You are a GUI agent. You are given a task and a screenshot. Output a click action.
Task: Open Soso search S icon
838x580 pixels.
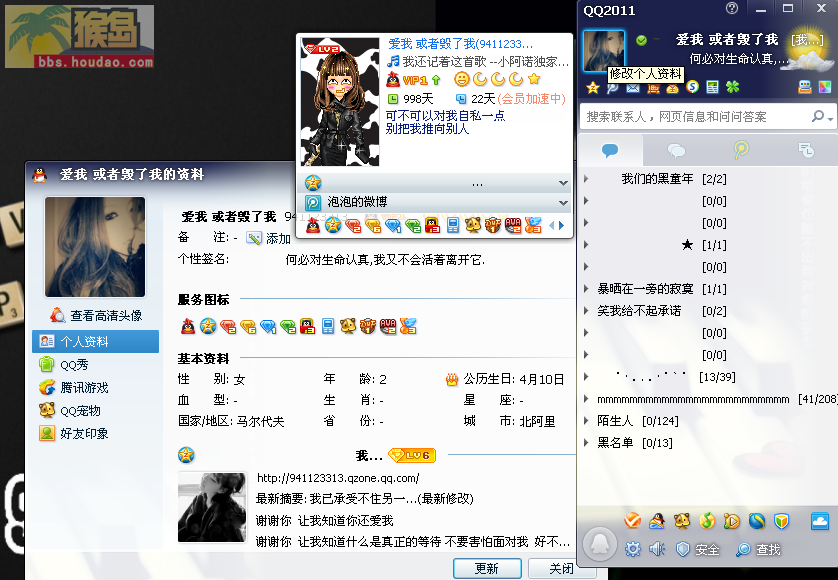click(x=693, y=87)
